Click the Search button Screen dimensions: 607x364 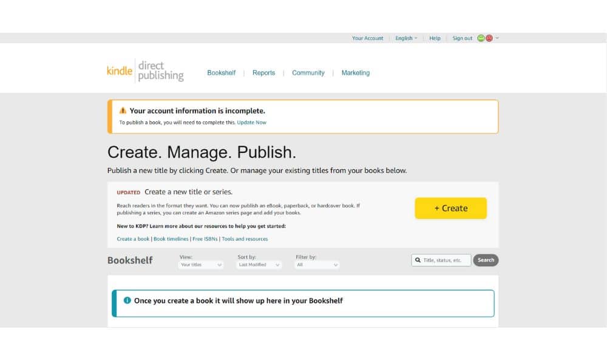pos(486,260)
